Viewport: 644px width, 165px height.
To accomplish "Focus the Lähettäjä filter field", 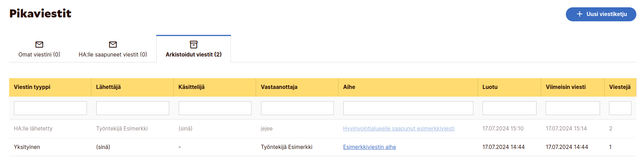I will pyautogui.click(x=133, y=108).
